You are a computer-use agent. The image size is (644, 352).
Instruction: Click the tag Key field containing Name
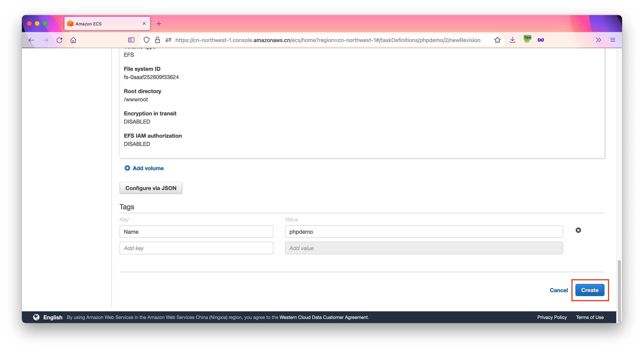pyautogui.click(x=196, y=232)
